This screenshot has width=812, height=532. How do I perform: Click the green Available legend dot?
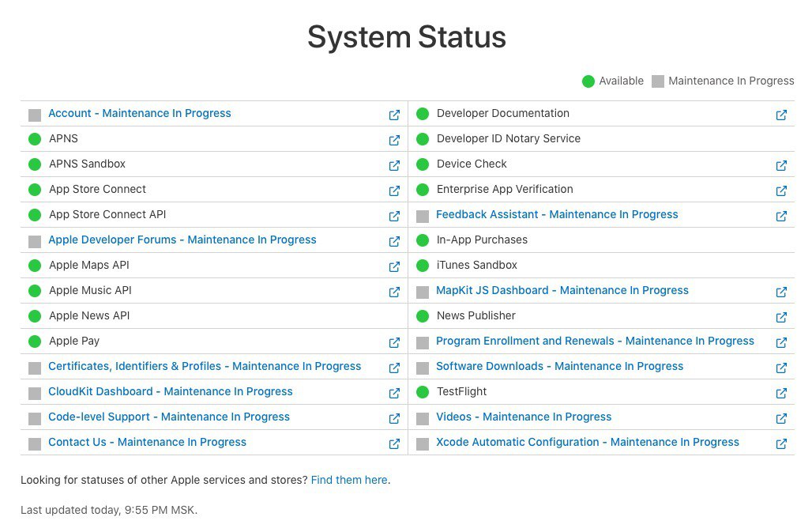click(588, 81)
